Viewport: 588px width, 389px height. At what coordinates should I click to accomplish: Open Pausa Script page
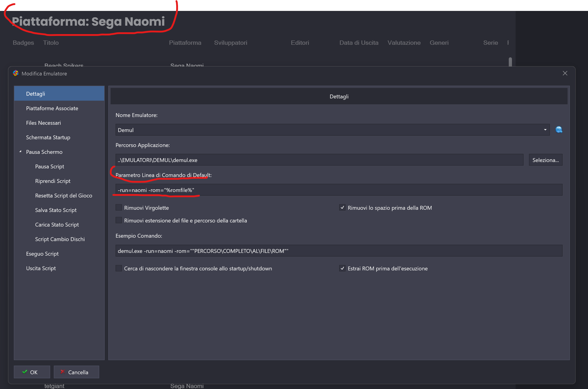pos(59,167)
